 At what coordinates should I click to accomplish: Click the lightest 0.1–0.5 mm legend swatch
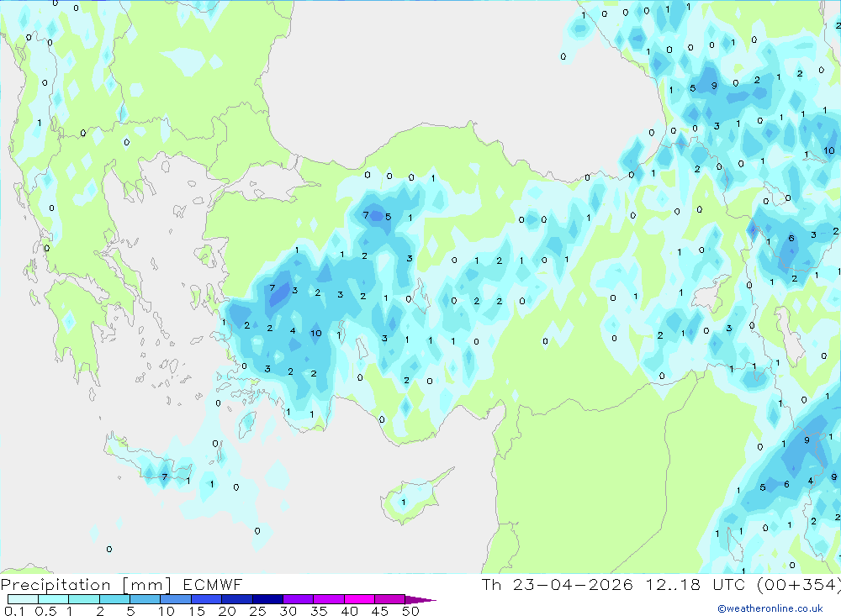click(x=23, y=599)
